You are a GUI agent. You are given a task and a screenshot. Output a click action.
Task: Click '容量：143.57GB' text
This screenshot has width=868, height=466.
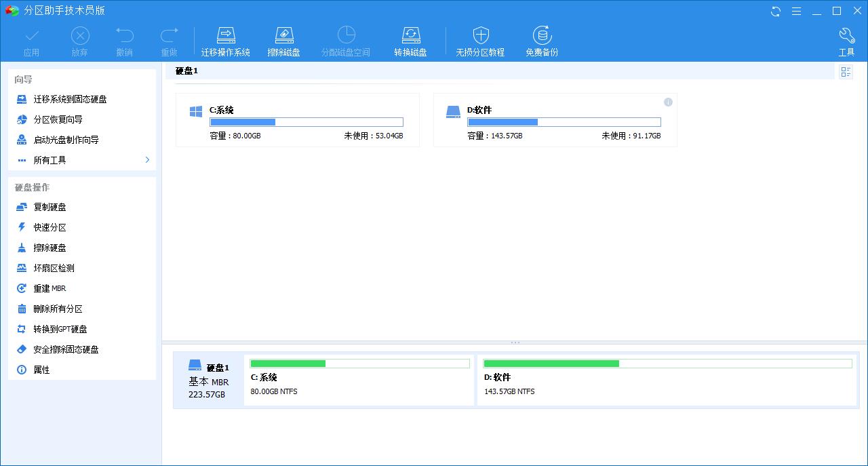[495, 136]
